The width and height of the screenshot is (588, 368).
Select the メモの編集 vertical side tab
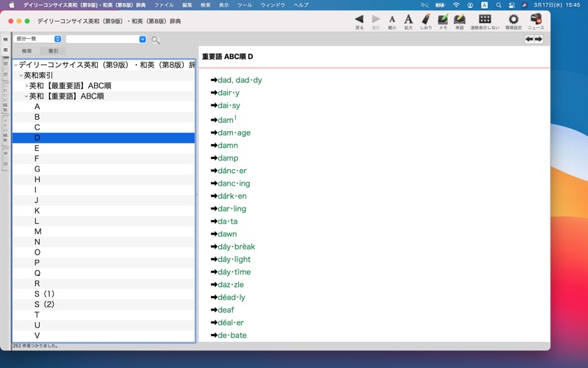(5, 131)
